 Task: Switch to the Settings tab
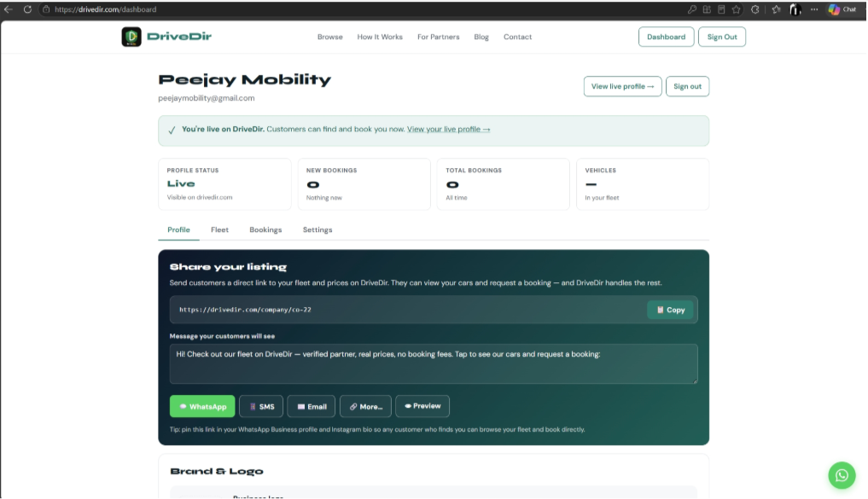pyautogui.click(x=317, y=229)
